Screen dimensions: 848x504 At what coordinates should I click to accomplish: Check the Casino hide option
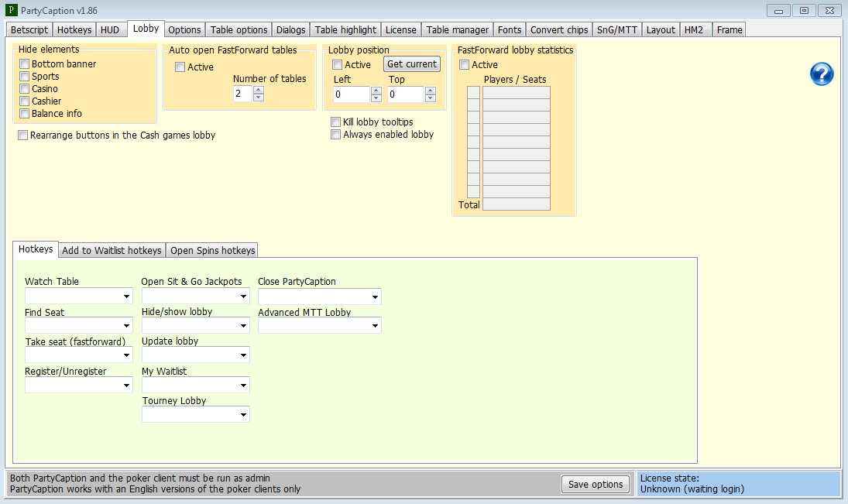click(x=24, y=89)
